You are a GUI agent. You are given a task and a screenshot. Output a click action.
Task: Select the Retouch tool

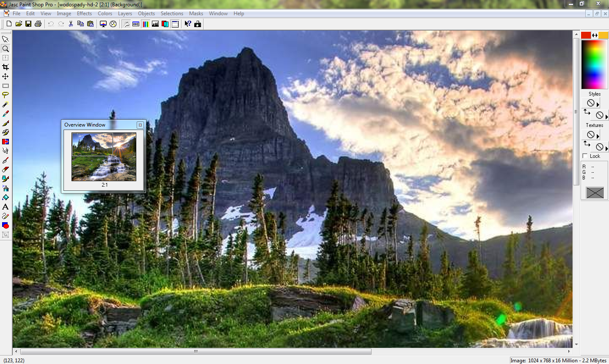pos(6,151)
